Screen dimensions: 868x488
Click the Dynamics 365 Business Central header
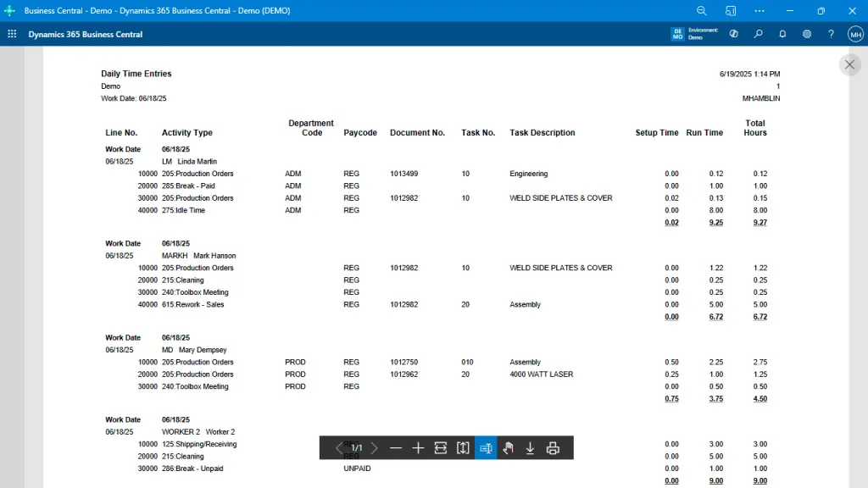click(85, 34)
